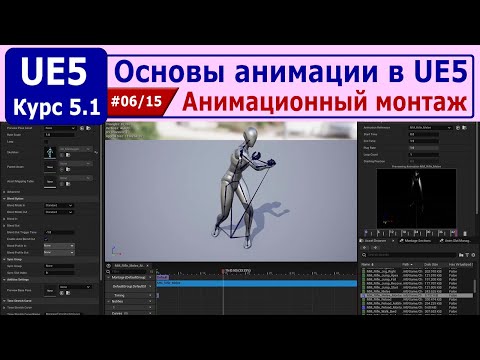Click the timeline playhead scrubber marker
480x360 pixels.
click(x=223, y=271)
